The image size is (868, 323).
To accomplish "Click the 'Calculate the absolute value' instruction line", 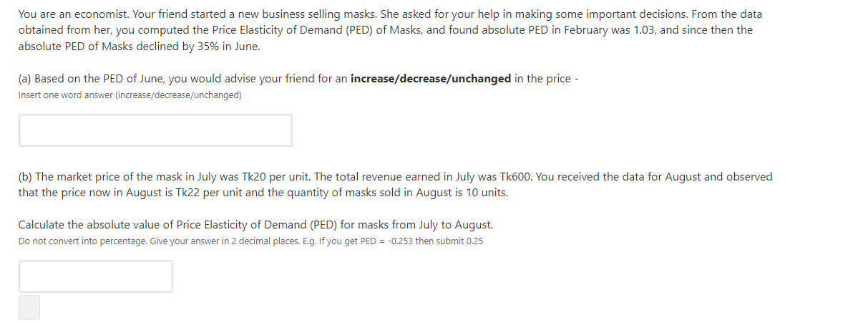I will pos(255,225).
